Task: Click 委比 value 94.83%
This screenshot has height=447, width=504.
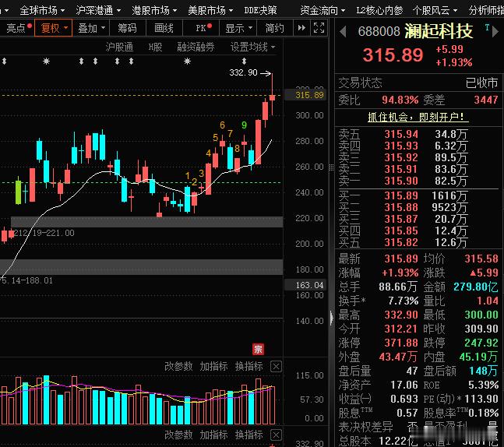Action: pyautogui.click(x=400, y=100)
